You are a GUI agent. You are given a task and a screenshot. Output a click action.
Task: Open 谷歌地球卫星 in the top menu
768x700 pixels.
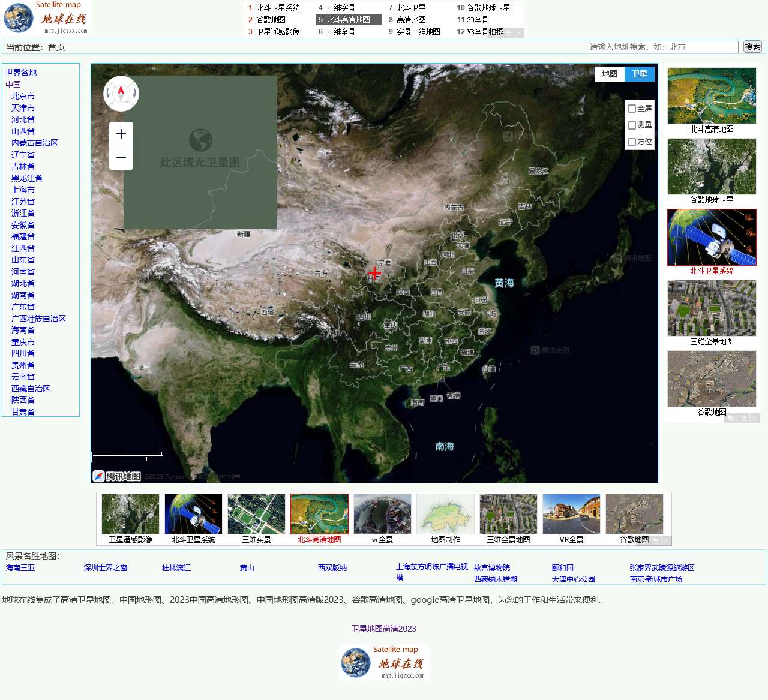coord(488,8)
